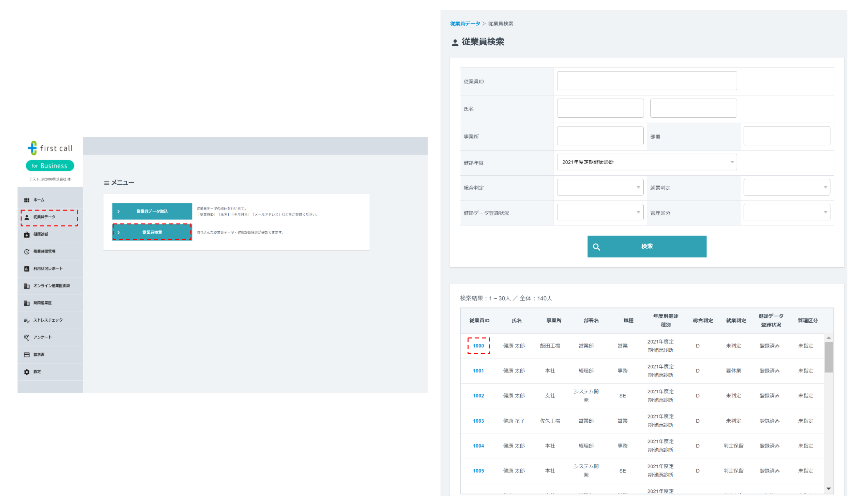868x496 pixels.
Task: Click the settings gear icon
Action: (27, 372)
